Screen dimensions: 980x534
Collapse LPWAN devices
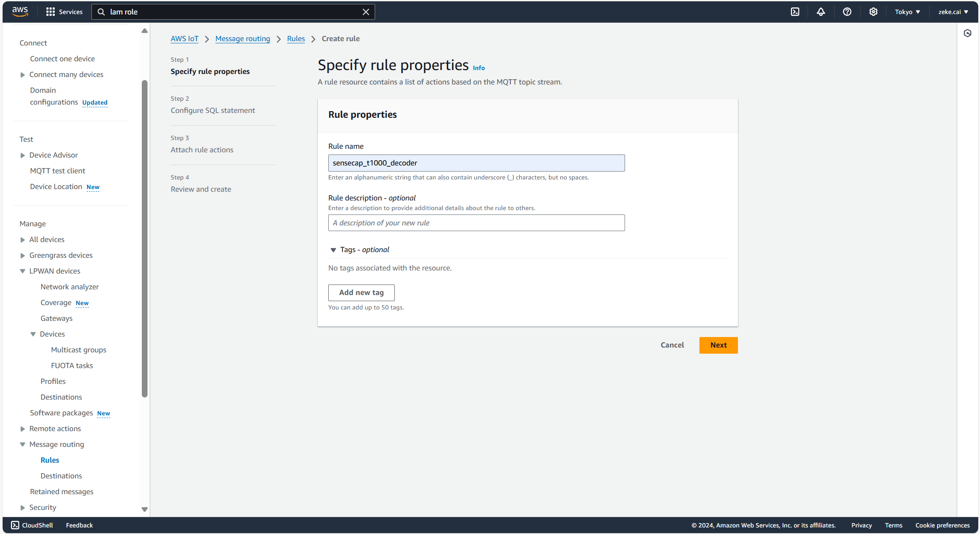coord(23,271)
